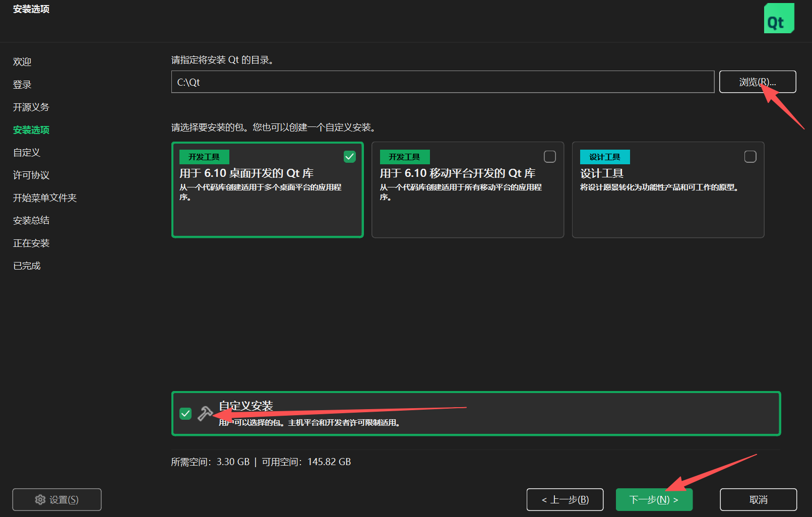The image size is (812, 517).
Task: Click the 取消 button
Action: coord(758,499)
